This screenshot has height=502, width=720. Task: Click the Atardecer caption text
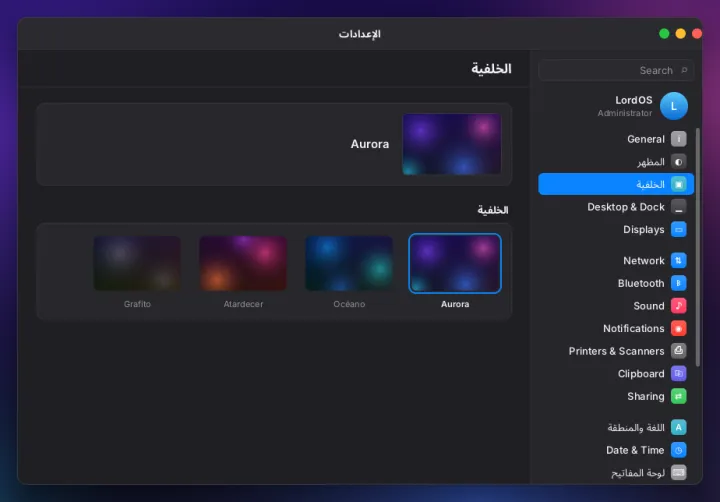coord(243,304)
